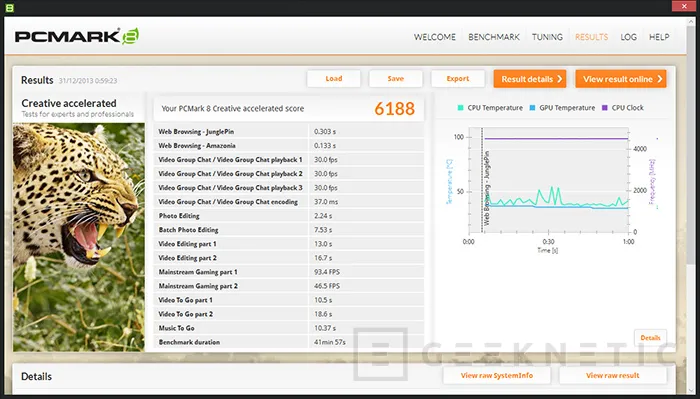Open the Log tab
Image resolution: width=700 pixels, height=399 pixels.
tap(629, 37)
